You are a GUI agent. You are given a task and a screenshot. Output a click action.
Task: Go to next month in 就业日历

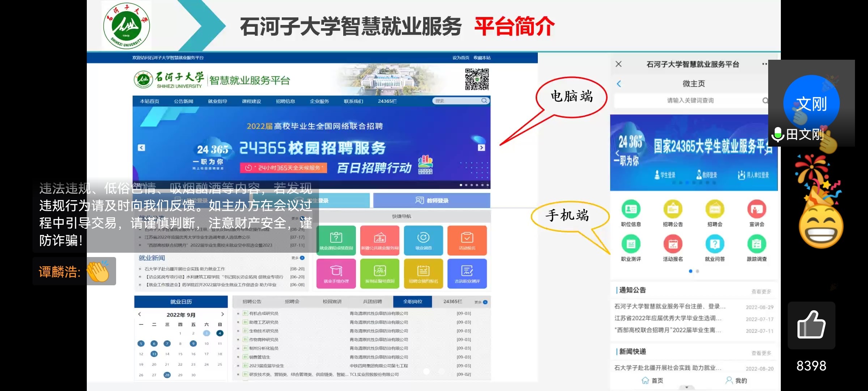[222, 314]
